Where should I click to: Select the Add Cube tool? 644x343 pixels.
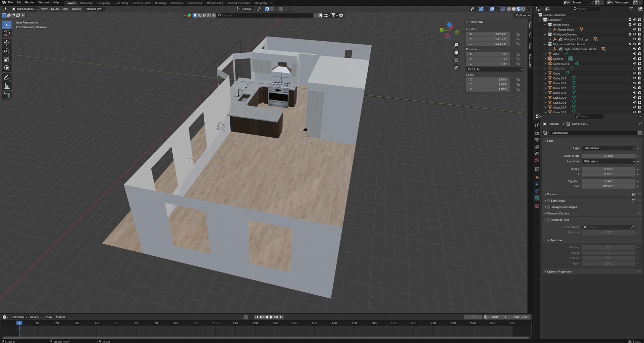[x=7, y=96]
